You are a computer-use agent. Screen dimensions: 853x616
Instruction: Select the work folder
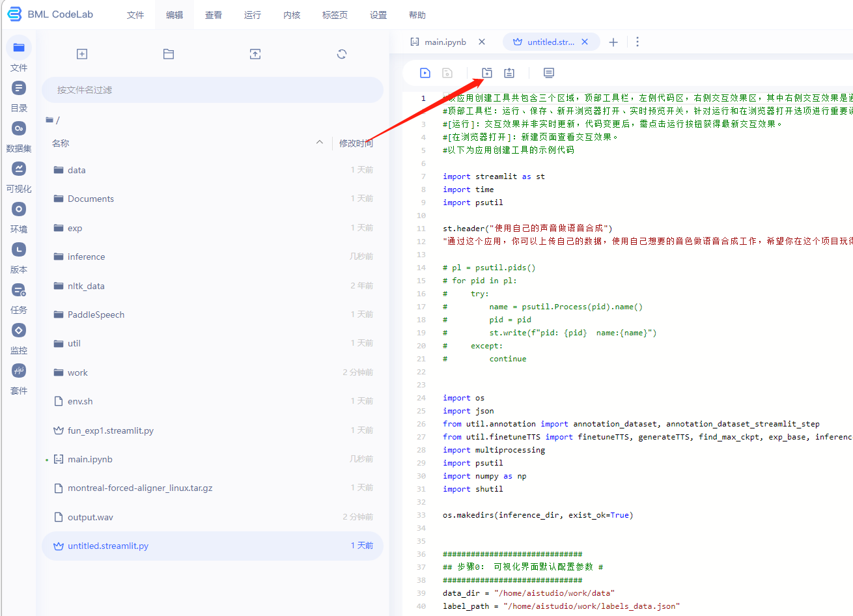pyautogui.click(x=212, y=372)
